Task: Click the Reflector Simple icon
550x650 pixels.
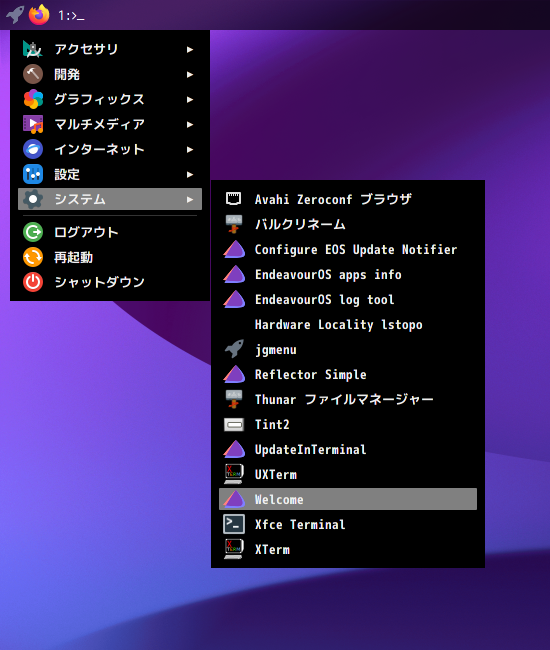Action: click(234, 374)
